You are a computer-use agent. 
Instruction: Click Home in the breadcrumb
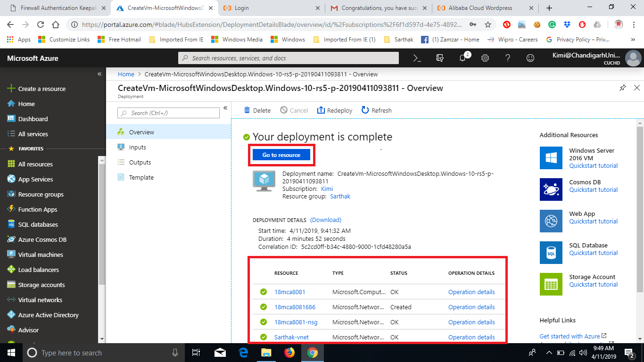pos(126,74)
